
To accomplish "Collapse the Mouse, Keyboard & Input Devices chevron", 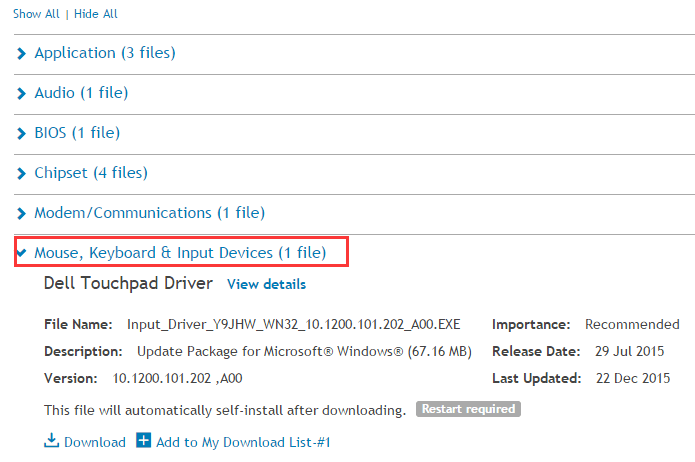I will pyautogui.click(x=21, y=252).
